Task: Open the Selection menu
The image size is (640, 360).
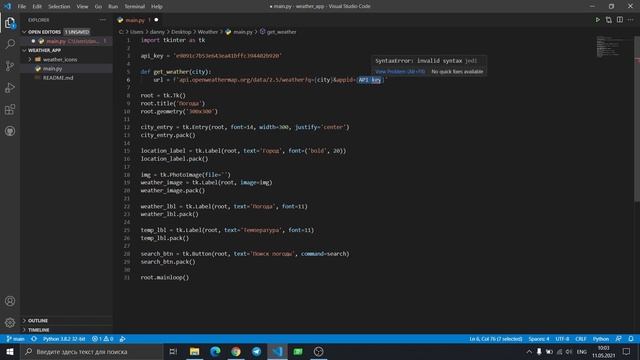Action: 59,7
